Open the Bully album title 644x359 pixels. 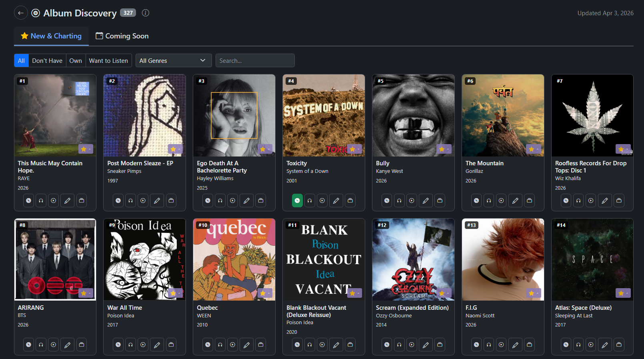click(x=382, y=163)
